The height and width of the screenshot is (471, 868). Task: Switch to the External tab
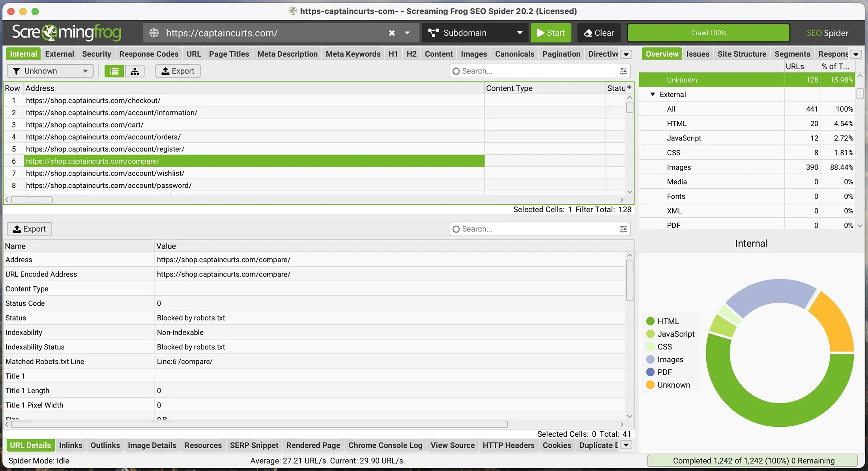[60, 54]
